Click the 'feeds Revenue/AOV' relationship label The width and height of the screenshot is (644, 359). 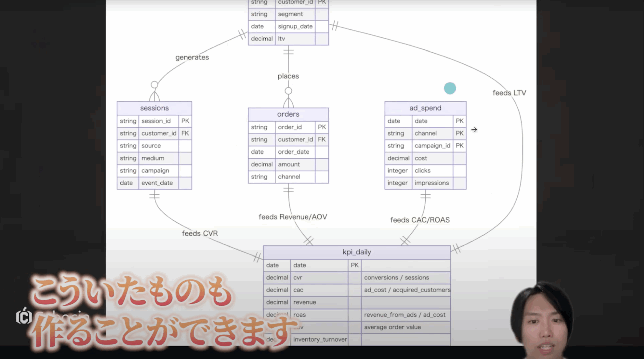[x=293, y=217]
